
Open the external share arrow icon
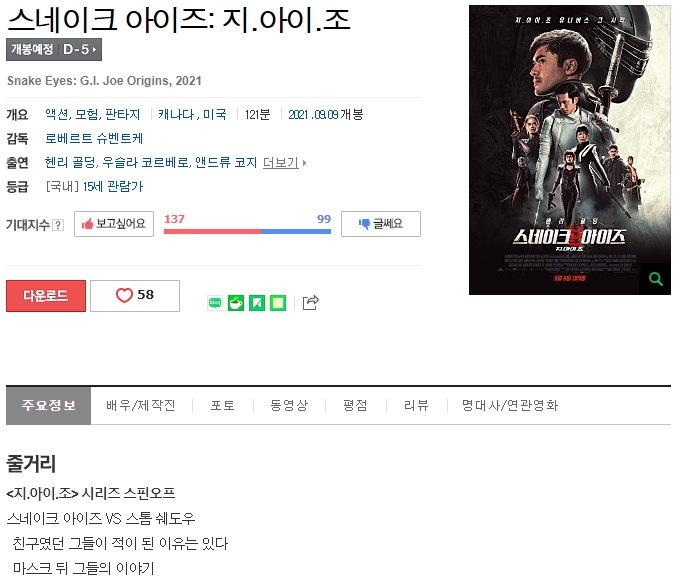(310, 303)
